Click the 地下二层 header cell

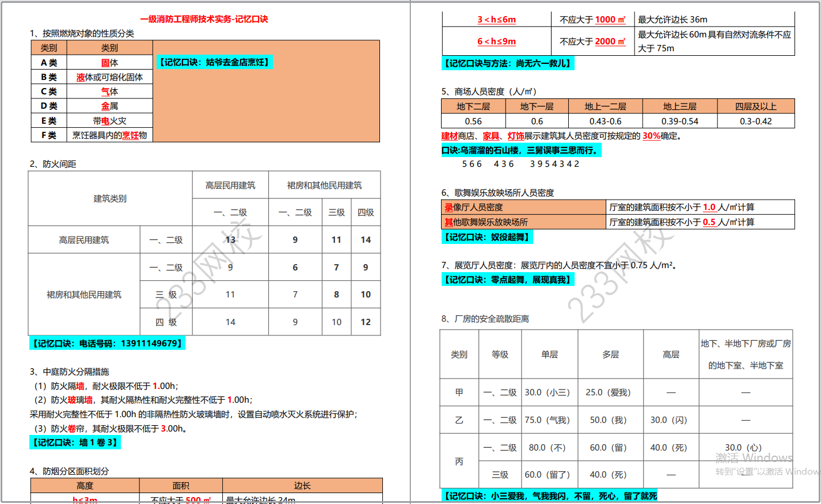pyautogui.click(x=473, y=106)
